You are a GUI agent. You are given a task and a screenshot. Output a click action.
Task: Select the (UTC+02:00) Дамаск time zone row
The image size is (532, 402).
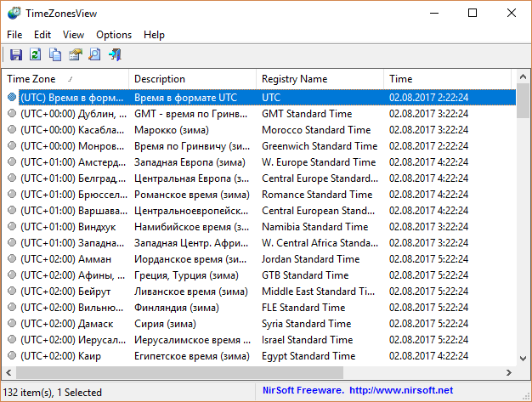pyautogui.click(x=259, y=323)
